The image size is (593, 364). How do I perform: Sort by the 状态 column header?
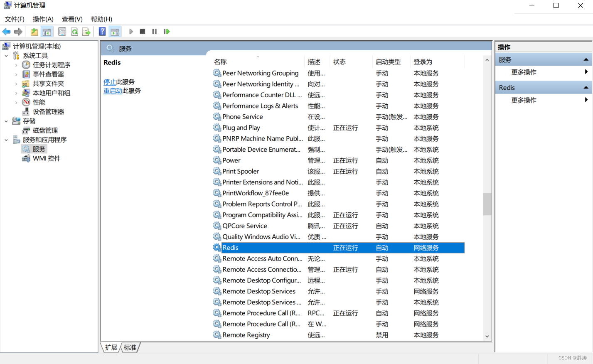tap(351, 61)
